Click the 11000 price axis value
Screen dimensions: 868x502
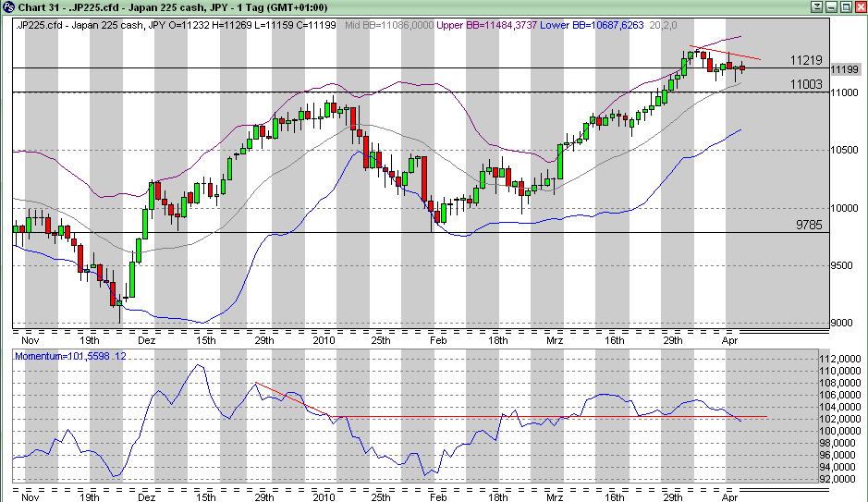click(844, 92)
